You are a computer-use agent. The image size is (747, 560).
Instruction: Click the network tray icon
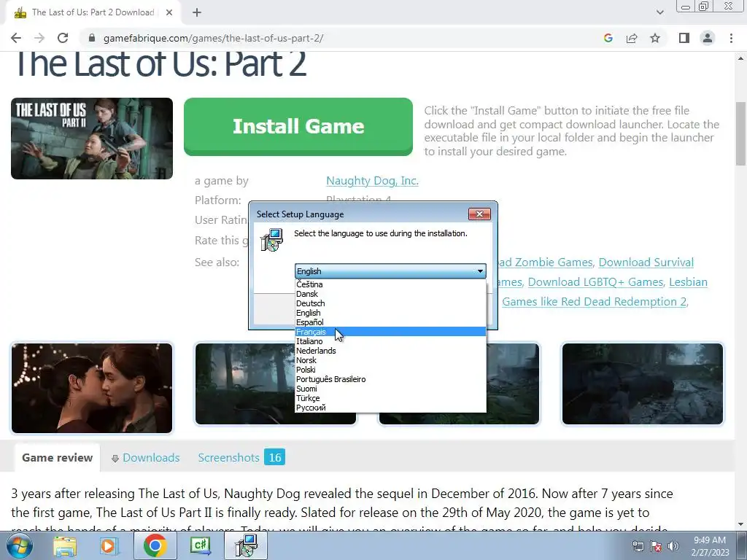click(638, 547)
